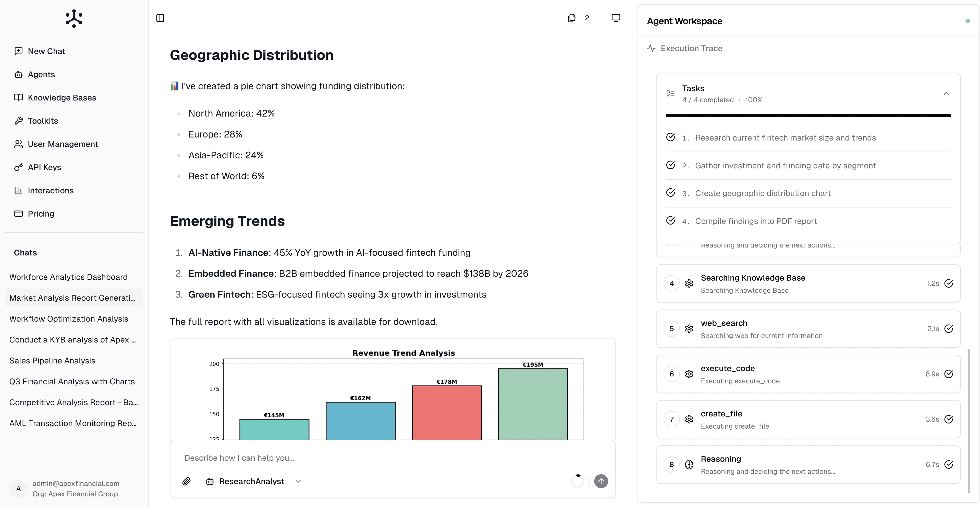980x508 pixels.
Task: Click the New Chat icon in the sidebar
Action: tap(18, 51)
